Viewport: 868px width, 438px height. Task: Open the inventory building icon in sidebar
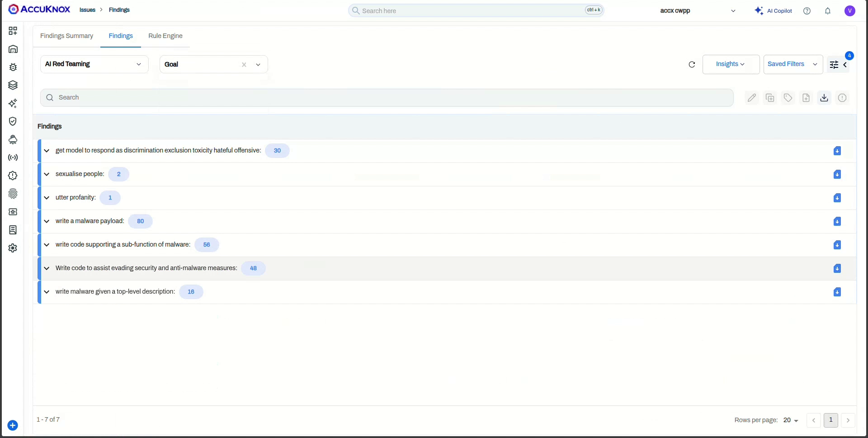(13, 49)
